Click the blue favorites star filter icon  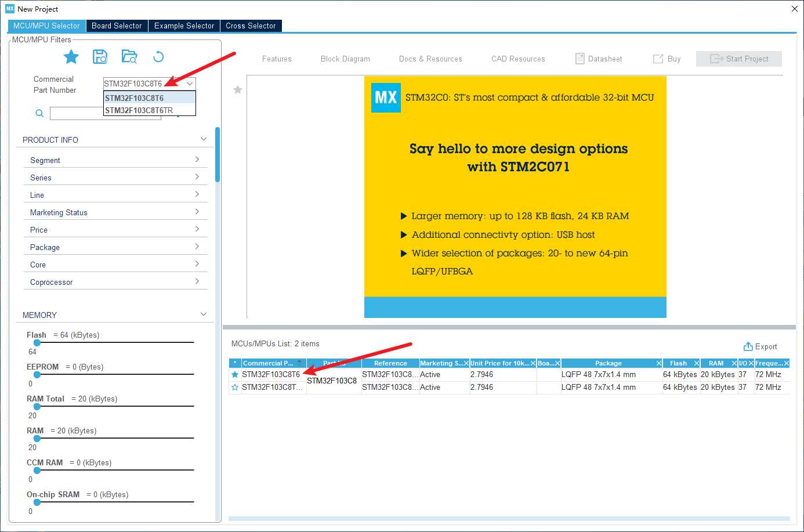[71, 57]
